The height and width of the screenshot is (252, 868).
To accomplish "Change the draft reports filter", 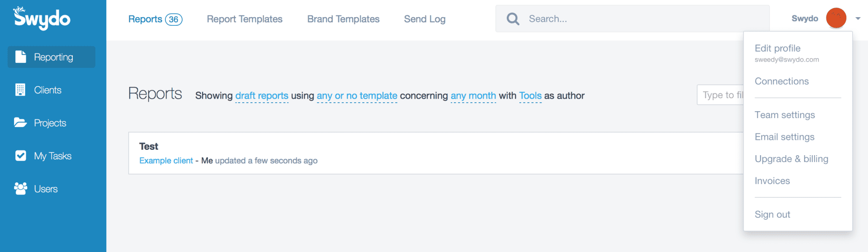I will [x=262, y=96].
